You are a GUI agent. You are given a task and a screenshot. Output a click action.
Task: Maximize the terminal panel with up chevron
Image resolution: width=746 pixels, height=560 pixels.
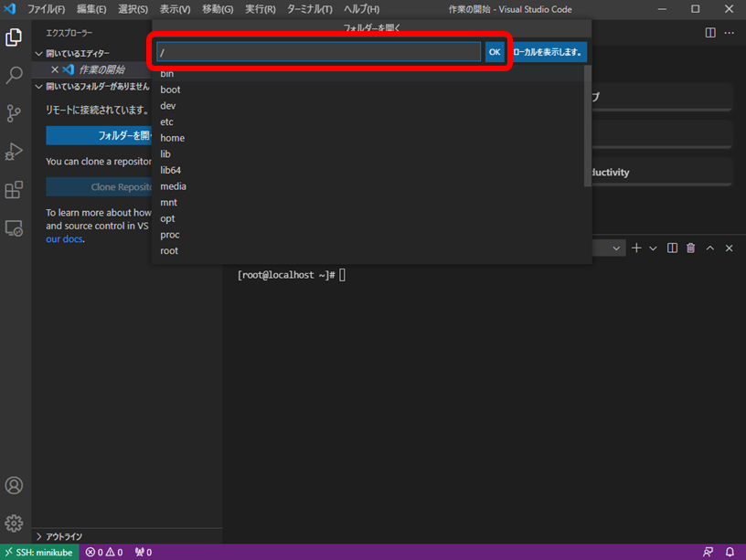click(709, 248)
